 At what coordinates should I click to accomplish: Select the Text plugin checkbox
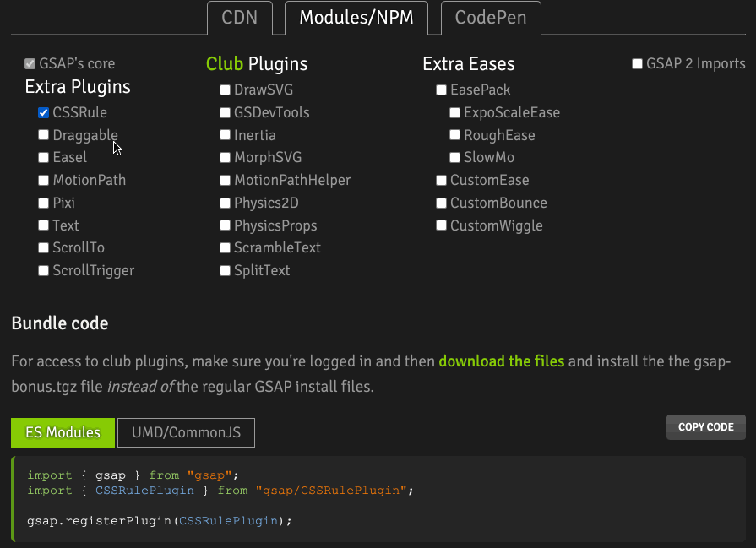(x=43, y=225)
